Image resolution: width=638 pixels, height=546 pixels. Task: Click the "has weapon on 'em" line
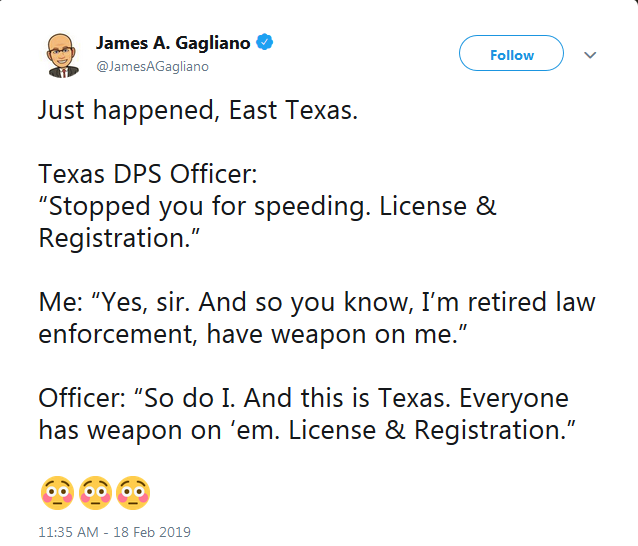coord(308,431)
